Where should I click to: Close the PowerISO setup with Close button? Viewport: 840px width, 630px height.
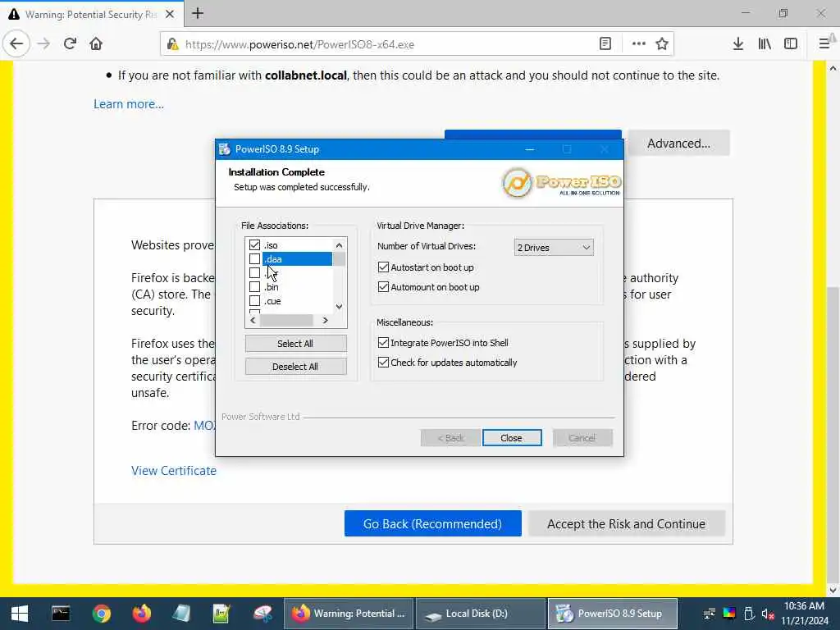coord(512,438)
